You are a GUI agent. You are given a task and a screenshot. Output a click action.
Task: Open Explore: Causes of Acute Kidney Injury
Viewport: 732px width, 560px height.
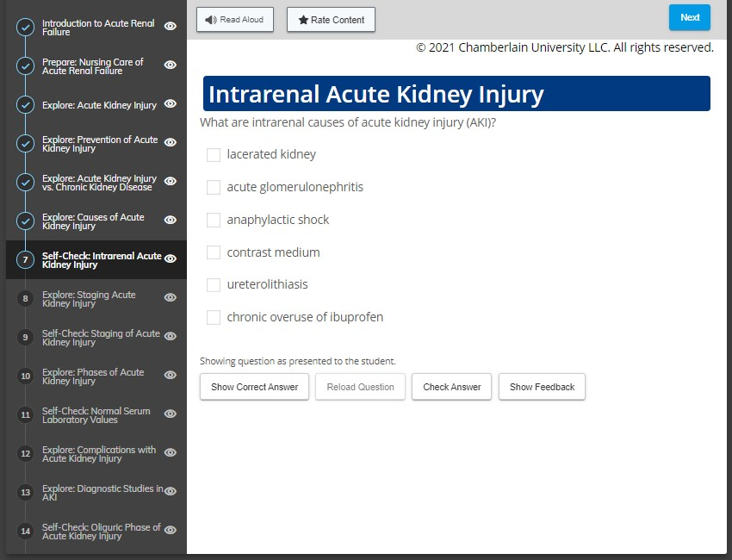pos(93,221)
